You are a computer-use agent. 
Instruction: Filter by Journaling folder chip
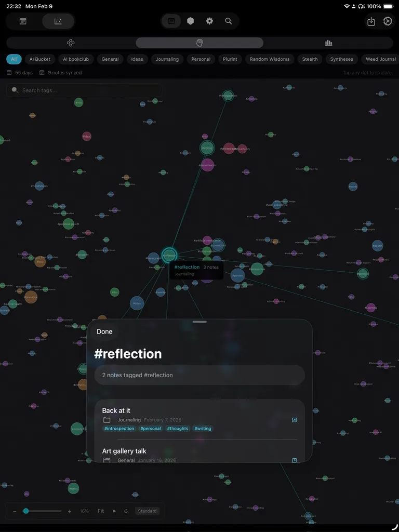click(167, 59)
